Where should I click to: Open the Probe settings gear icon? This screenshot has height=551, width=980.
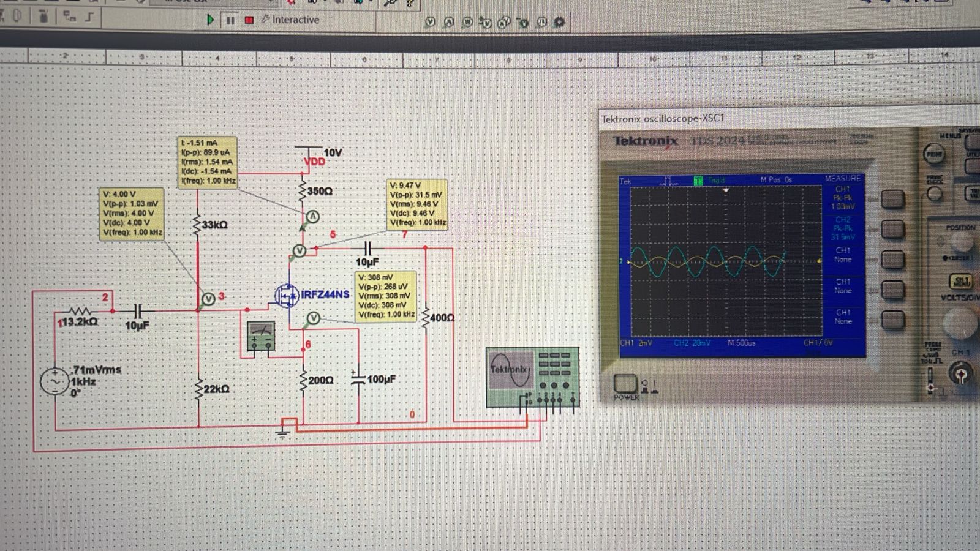559,20
